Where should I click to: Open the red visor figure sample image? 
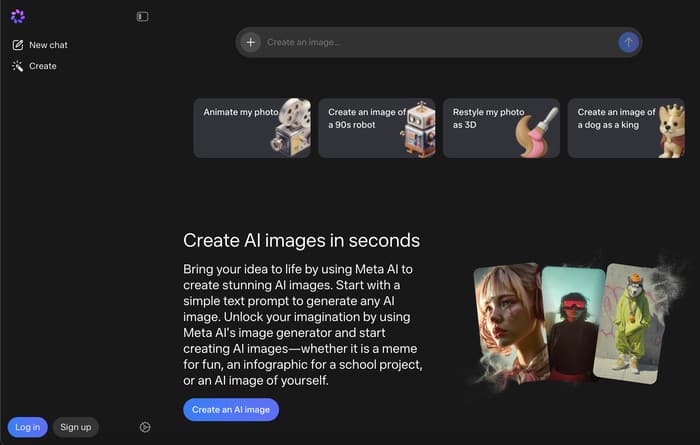click(x=573, y=322)
